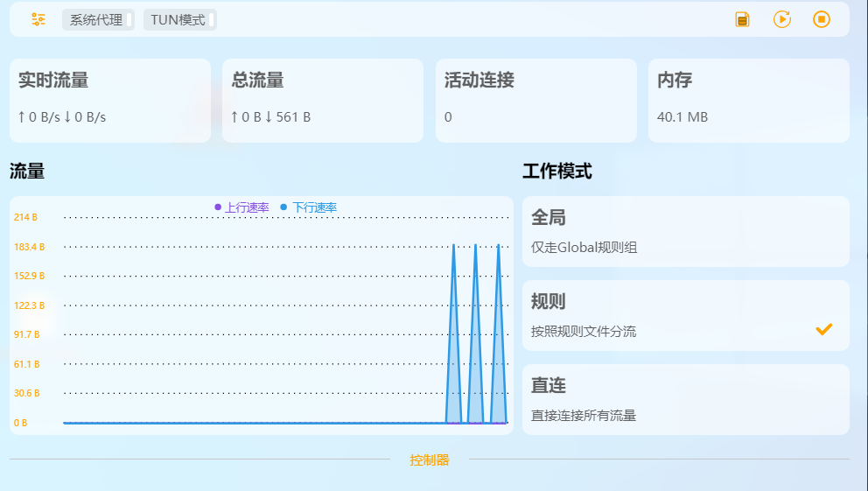Stop the kernel with the stop-circle icon
The height and width of the screenshot is (491, 868).
pos(822,19)
